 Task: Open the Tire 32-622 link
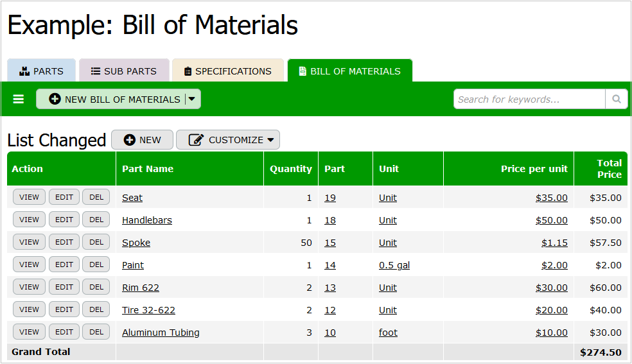point(148,310)
